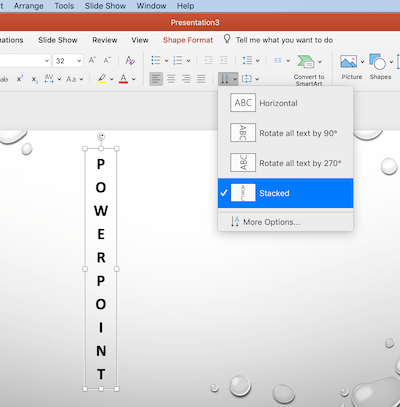The image size is (400, 407).
Task: Expand the highlight color dropdown arrow
Action: [112, 79]
